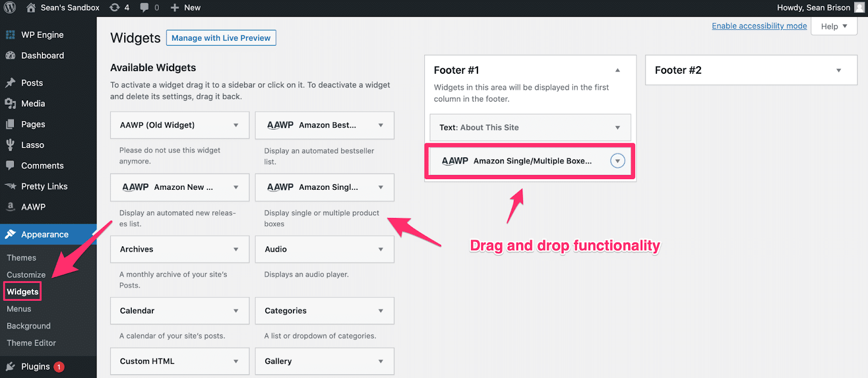868x378 pixels.
Task: Select the Calendar widget title
Action: [137, 311]
